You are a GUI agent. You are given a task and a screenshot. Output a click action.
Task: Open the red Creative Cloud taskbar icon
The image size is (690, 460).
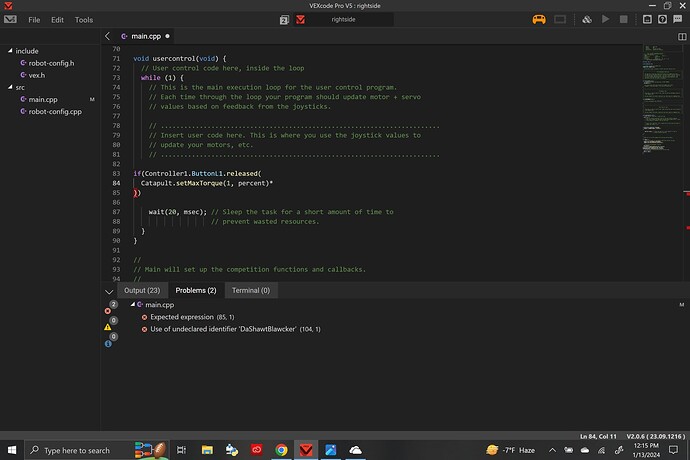coord(257,450)
